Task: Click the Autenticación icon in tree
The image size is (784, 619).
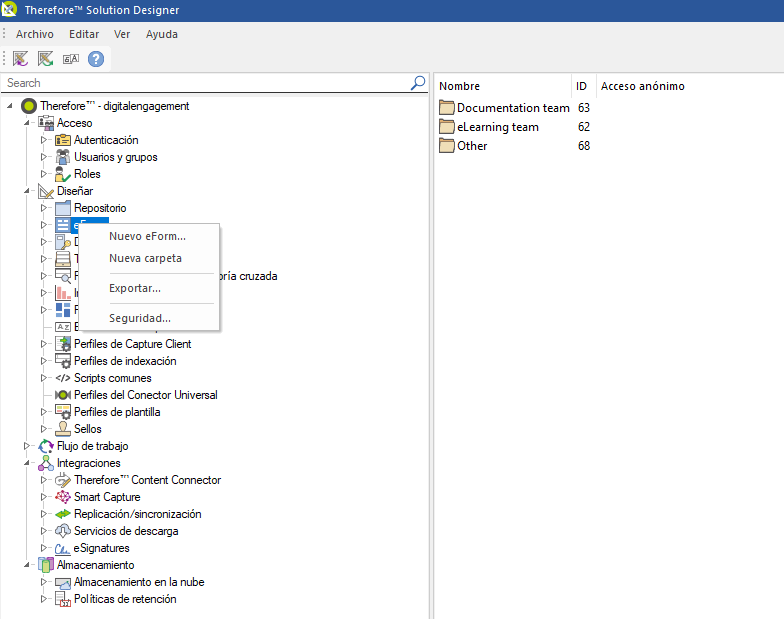Action: point(63,140)
